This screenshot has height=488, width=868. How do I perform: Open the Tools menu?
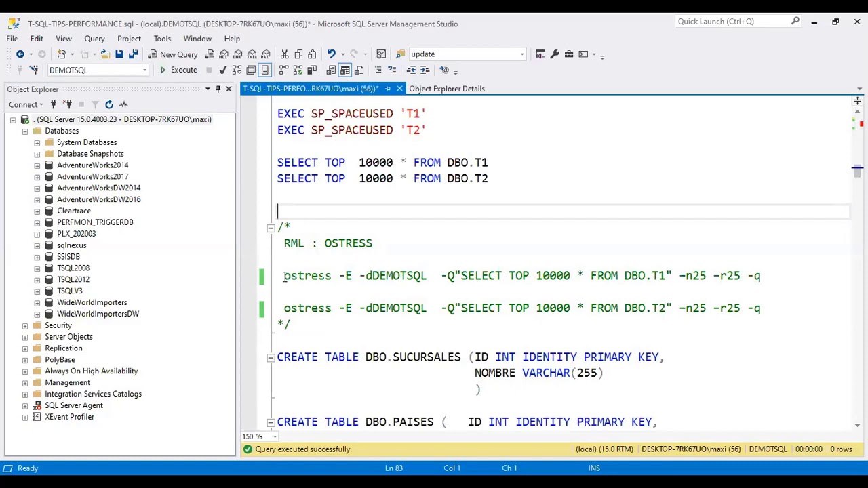[162, 39]
